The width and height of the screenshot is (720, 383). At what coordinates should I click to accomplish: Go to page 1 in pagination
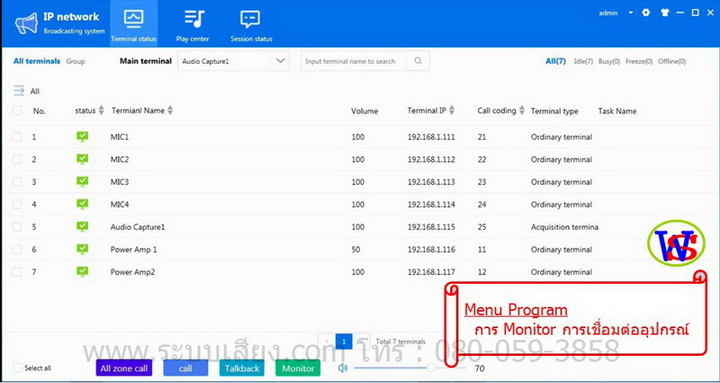(344, 341)
